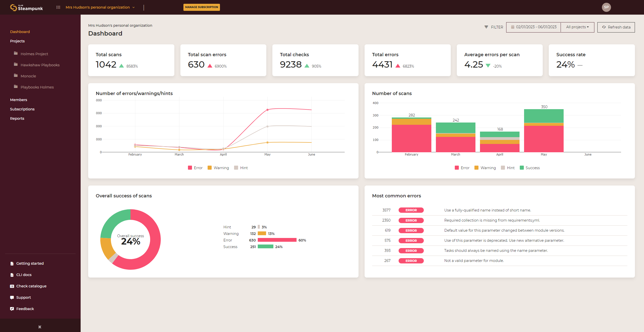Open Members in sidebar
This screenshot has width=644, height=332.
point(19,100)
